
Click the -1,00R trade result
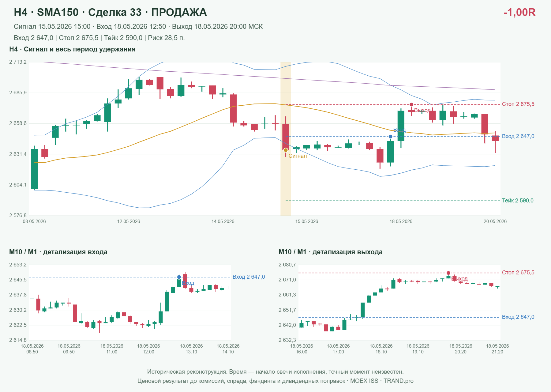pyautogui.click(x=519, y=12)
